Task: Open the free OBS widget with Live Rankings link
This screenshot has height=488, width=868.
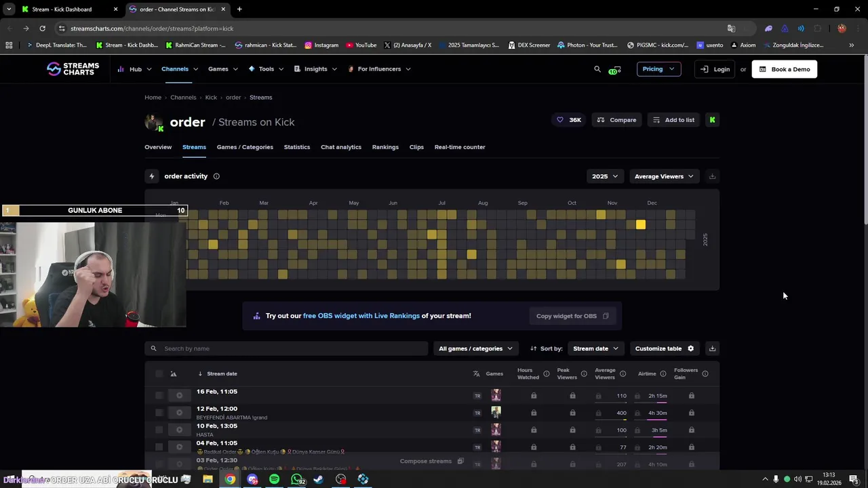Action: click(x=361, y=316)
